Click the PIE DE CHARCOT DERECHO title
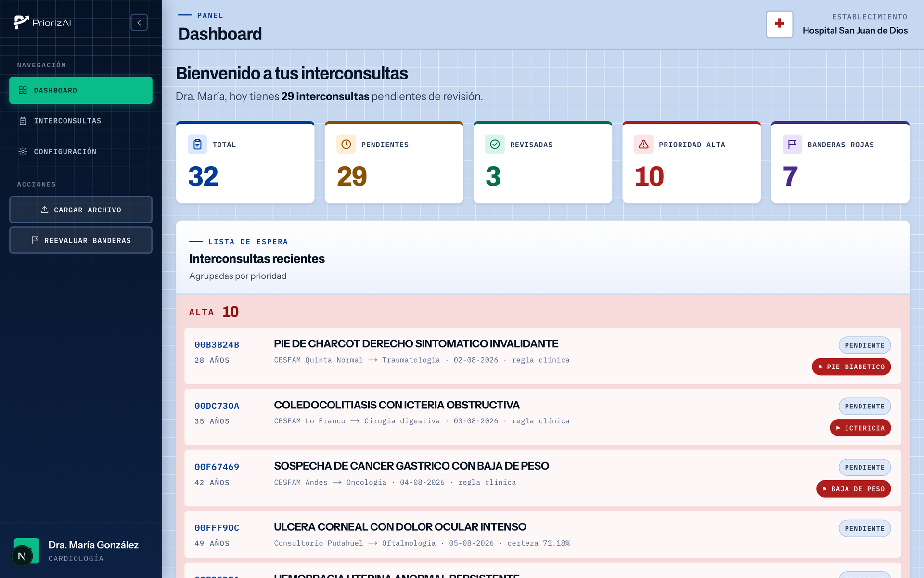 [x=416, y=344]
